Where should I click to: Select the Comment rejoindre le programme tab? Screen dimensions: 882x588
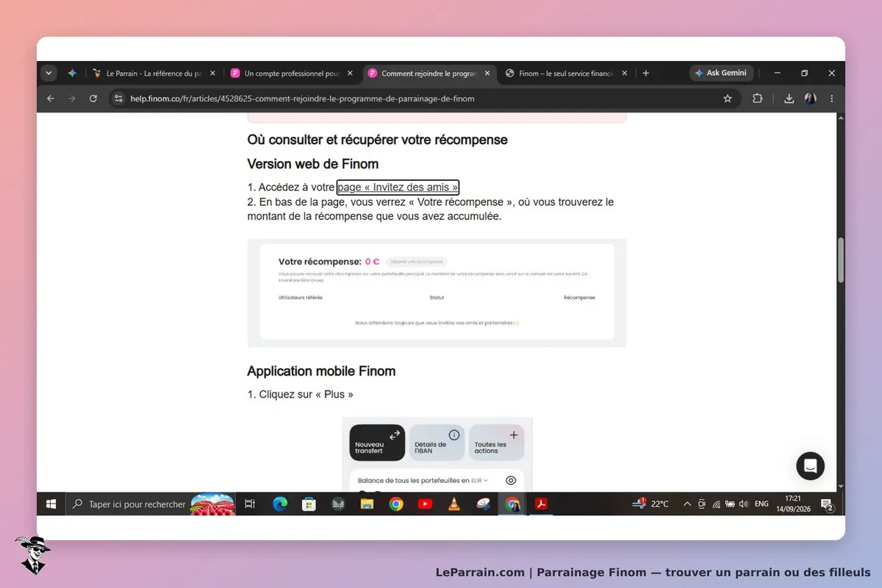[429, 73]
